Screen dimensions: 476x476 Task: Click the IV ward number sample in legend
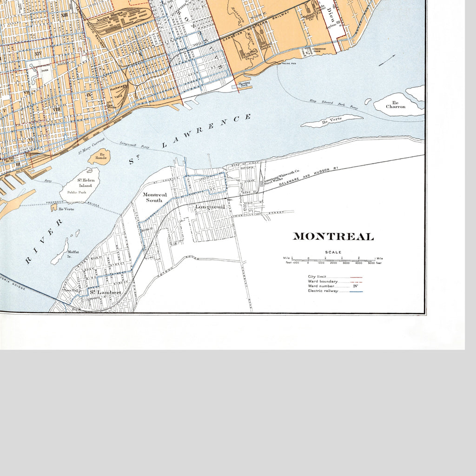pyautogui.click(x=355, y=286)
